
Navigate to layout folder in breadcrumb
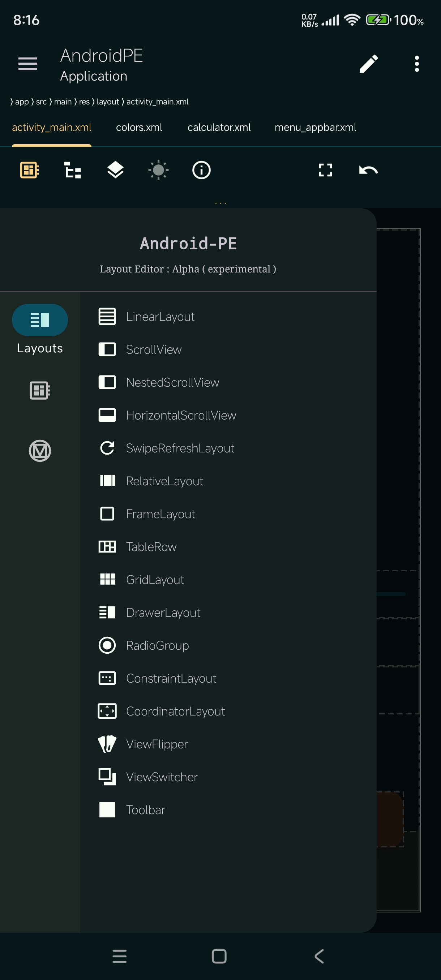coord(108,102)
